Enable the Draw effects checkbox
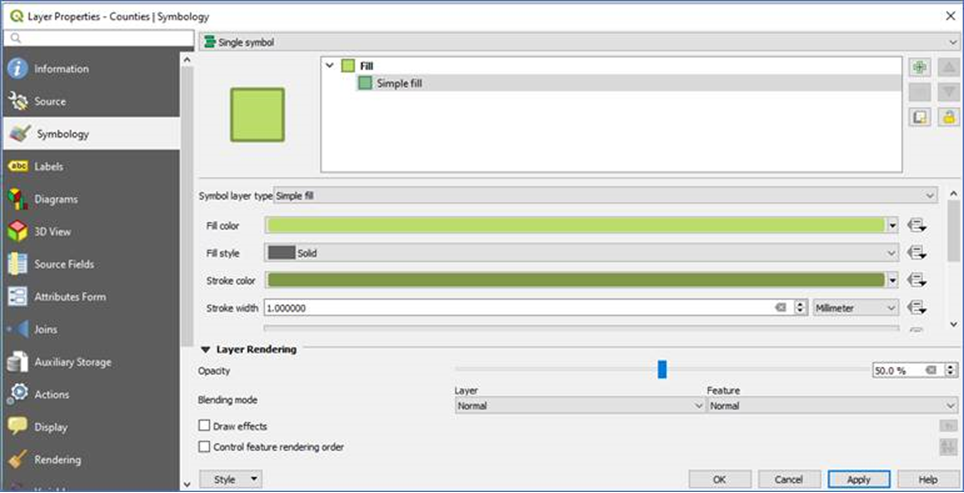964x493 pixels. (x=204, y=425)
